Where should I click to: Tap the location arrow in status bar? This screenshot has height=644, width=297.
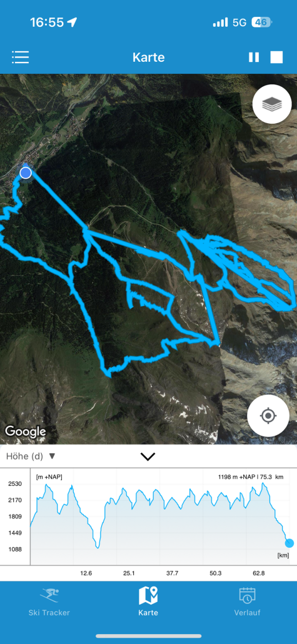click(x=73, y=22)
